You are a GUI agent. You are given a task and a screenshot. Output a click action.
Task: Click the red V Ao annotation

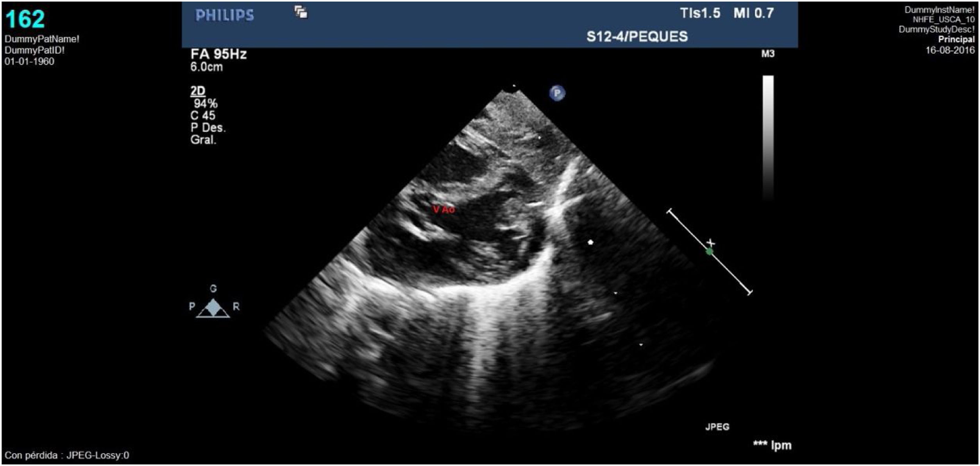pos(444,210)
